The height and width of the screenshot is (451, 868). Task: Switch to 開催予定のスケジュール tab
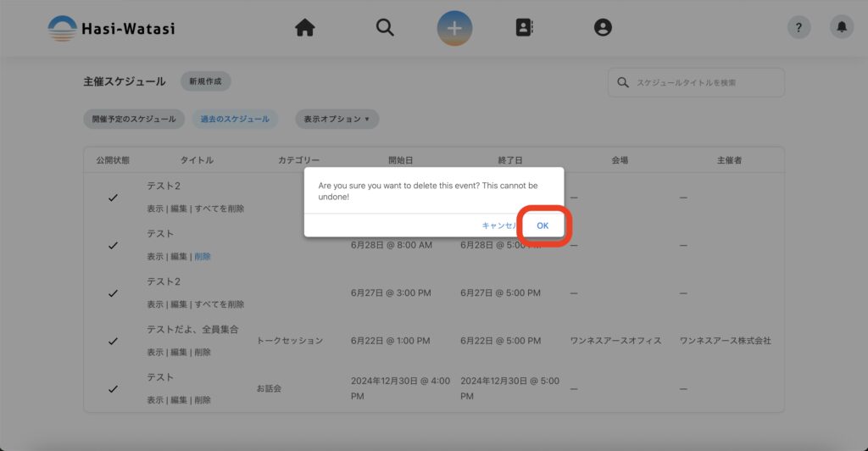(134, 120)
